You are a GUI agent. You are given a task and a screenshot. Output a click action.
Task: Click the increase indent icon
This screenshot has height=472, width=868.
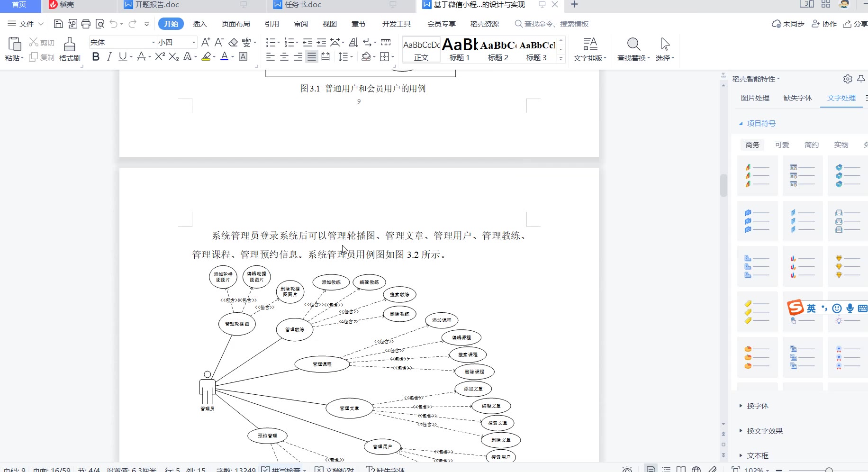click(x=321, y=43)
